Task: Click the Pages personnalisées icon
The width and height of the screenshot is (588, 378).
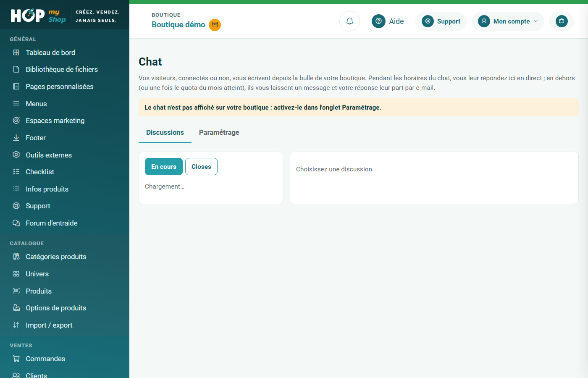Action: point(16,87)
